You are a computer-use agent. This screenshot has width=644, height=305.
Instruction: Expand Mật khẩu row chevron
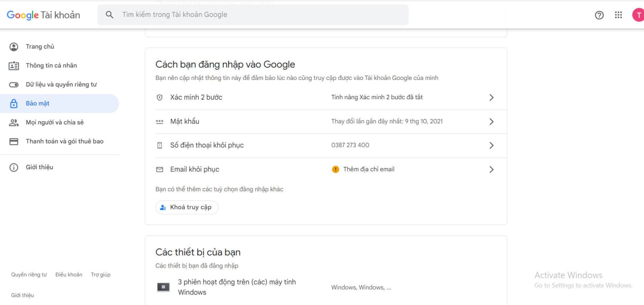491,121
